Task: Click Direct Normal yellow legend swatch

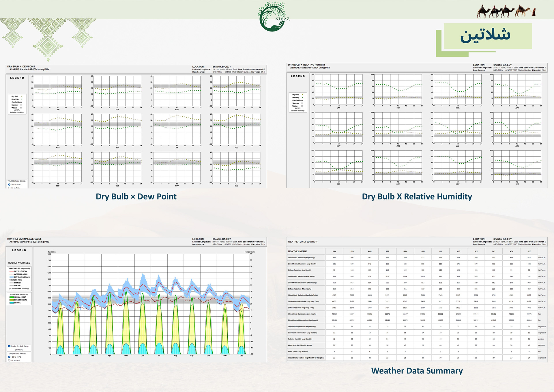Action: (12, 300)
